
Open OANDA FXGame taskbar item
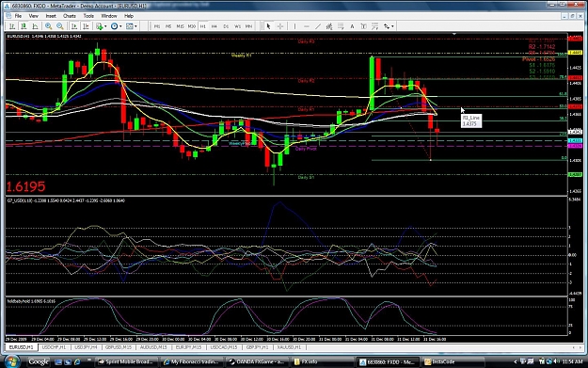pyautogui.click(x=257, y=362)
